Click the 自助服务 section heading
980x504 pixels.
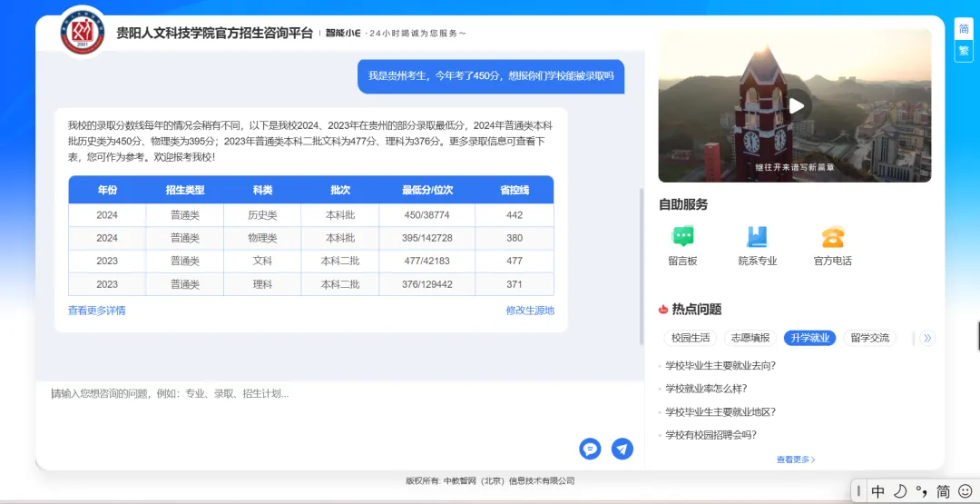(683, 204)
